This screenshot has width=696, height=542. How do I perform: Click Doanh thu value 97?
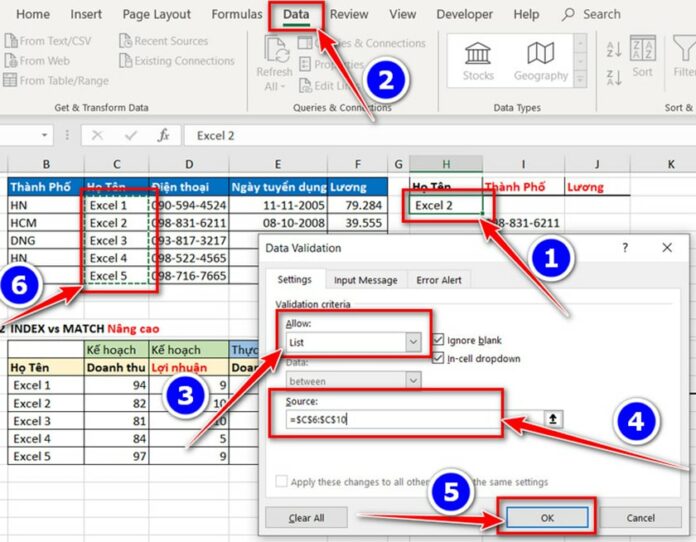tap(116, 456)
